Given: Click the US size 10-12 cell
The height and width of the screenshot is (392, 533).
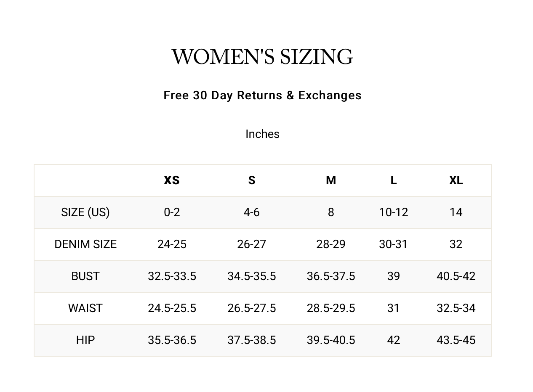Looking at the screenshot, I should coord(393,212).
